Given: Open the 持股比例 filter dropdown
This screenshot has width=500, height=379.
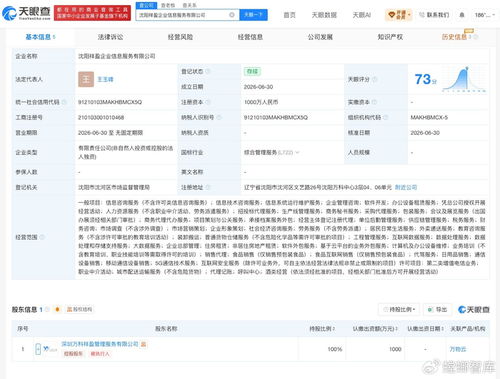Looking at the screenshot, I should (x=399, y=310).
